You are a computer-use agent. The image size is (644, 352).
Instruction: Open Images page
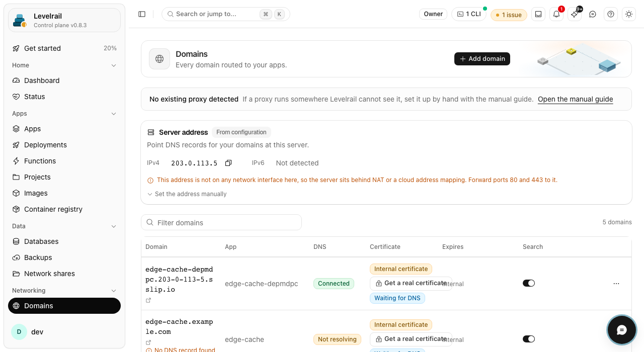[x=64, y=193]
